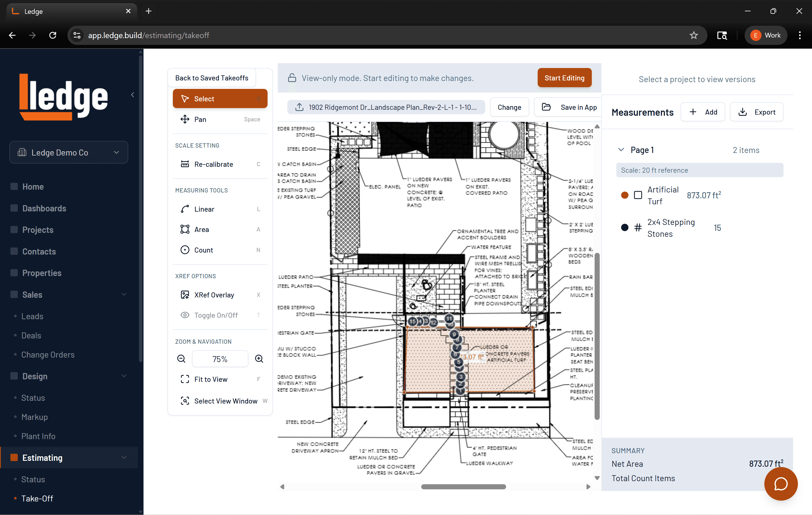Open Markup under Design
The height and width of the screenshot is (515, 812).
pyautogui.click(x=34, y=417)
